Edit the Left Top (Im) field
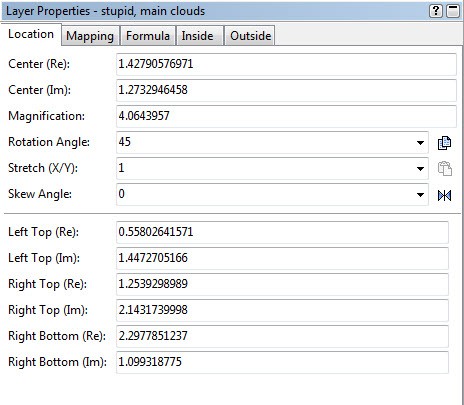 click(x=282, y=258)
